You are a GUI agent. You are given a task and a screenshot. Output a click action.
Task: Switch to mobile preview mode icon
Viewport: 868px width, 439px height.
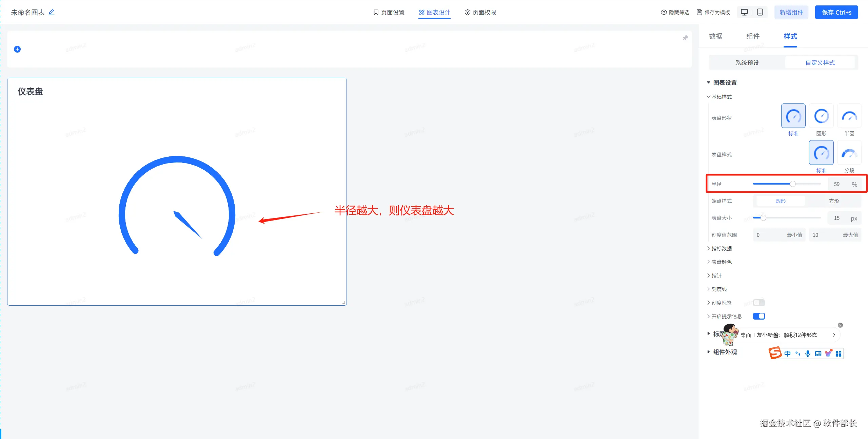point(760,12)
